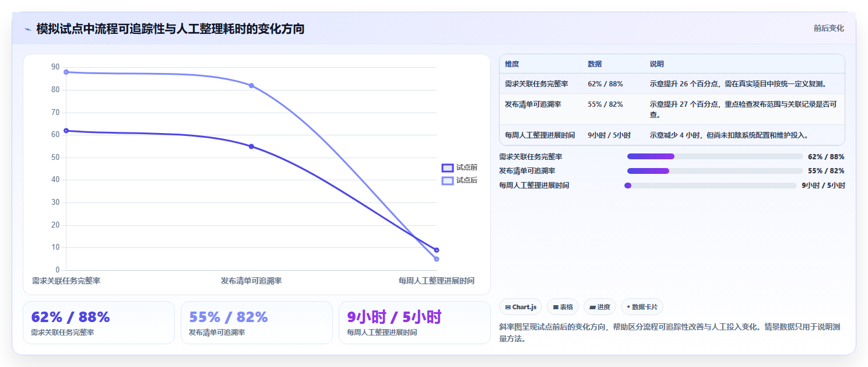Click x-axis label 发布清单可追溯率
The height and width of the screenshot is (367, 868).
coord(251,281)
